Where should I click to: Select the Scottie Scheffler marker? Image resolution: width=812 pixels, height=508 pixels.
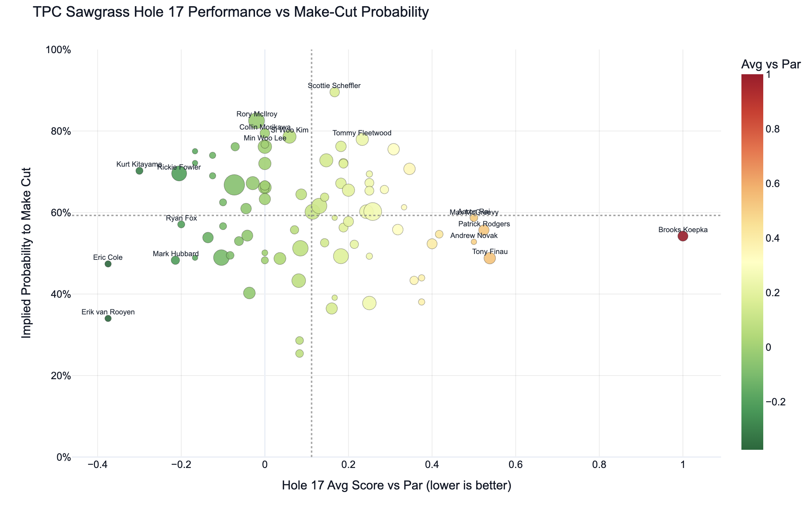pyautogui.click(x=335, y=92)
